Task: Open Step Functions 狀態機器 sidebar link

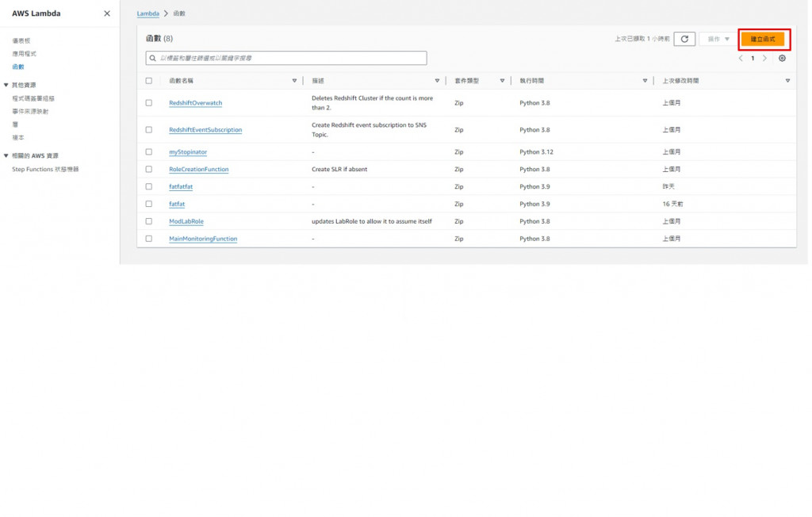Action: (x=45, y=170)
